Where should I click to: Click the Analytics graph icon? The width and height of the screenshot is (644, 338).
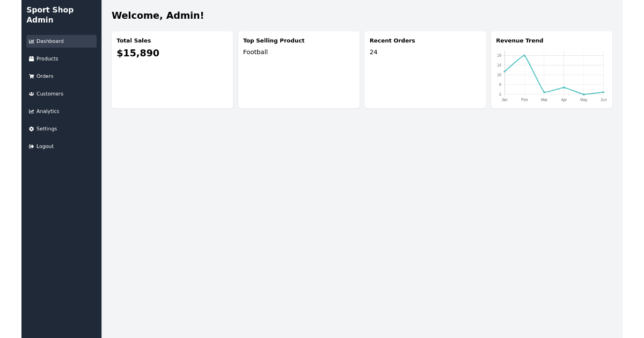(32, 111)
